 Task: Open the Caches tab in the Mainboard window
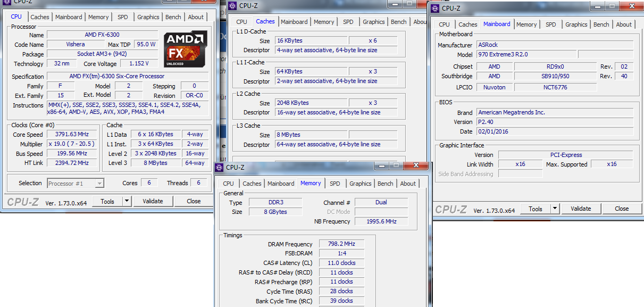[468, 24]
